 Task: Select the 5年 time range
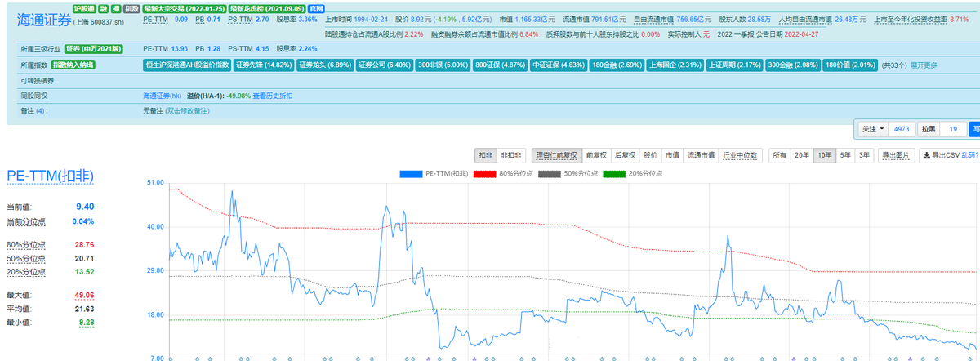point(845,154)
